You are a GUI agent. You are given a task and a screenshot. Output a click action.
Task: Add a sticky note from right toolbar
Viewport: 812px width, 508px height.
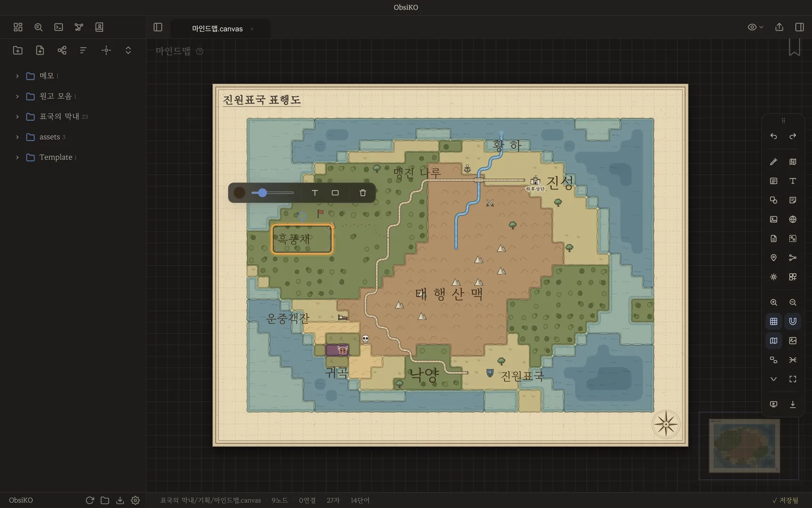(793, 200)
